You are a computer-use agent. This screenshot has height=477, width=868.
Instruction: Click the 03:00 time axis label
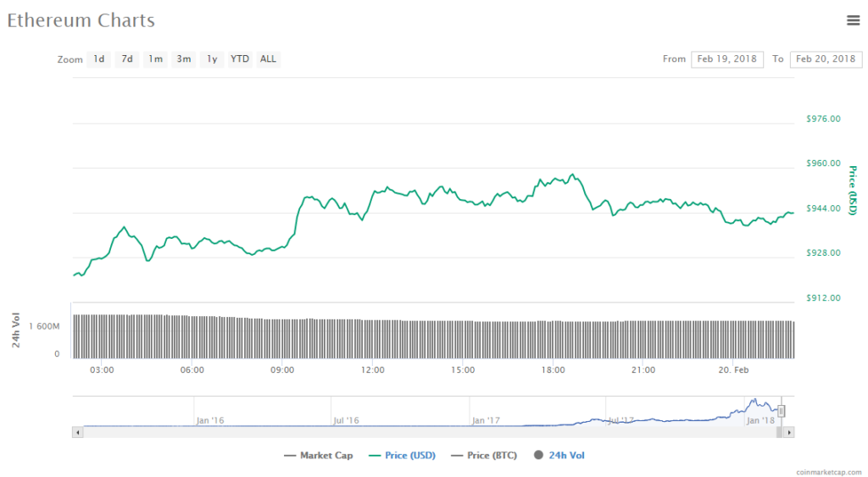tap(102, 370)
